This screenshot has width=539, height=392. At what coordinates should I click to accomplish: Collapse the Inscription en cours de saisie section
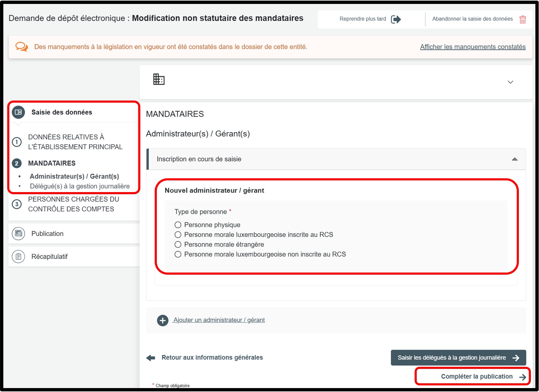click(x=514, y=159)
